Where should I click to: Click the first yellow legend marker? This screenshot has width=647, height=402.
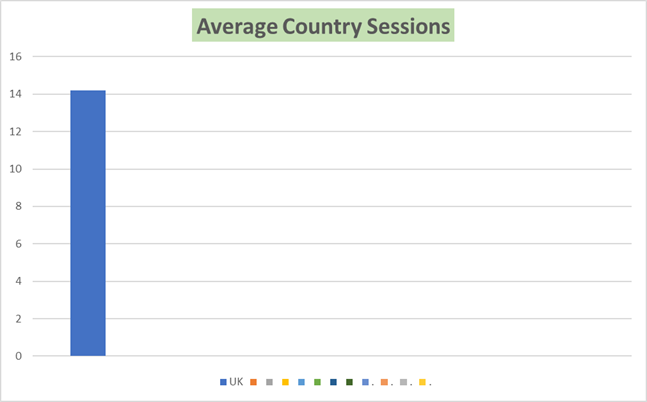[x=285, y=382]
